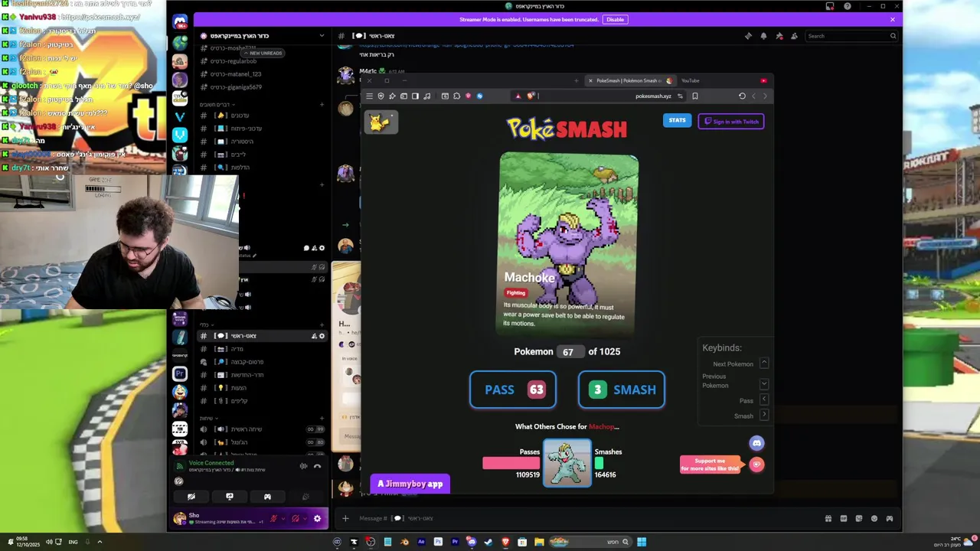Jump to NEW UNREADS in channel list
The image size is (980, 551).
click(x=263, y=53)
